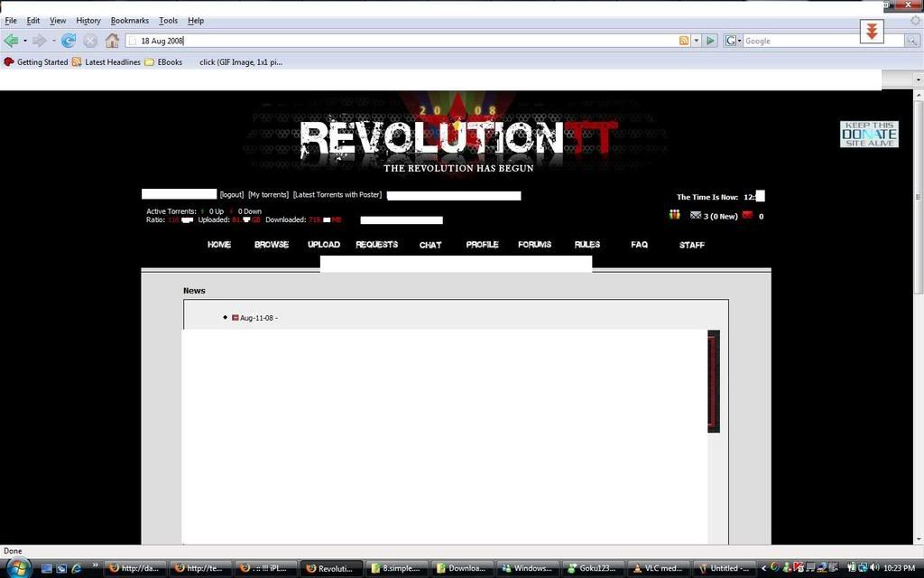Click the colored people buddies icon

coord(675,215)
